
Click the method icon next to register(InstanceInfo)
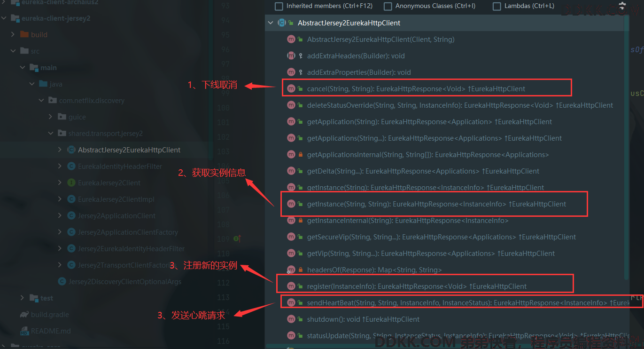291,286
